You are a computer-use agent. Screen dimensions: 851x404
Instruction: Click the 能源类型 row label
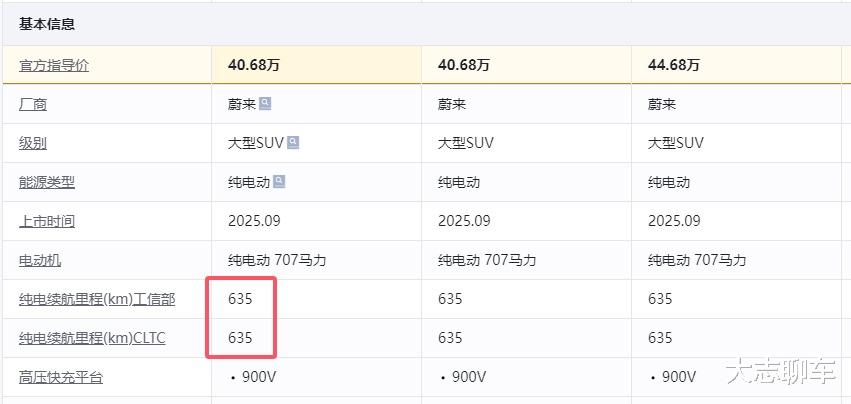pyautogui.click(x=47, y=182)
